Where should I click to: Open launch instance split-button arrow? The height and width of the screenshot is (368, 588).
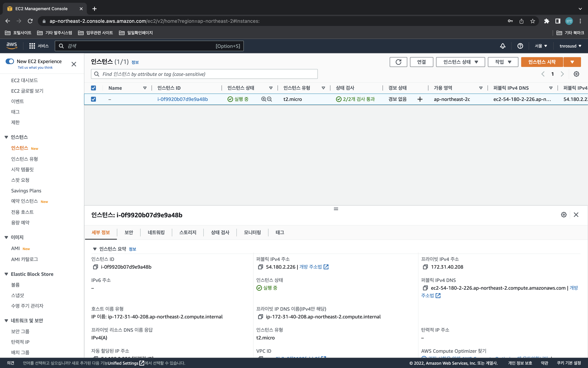pos(572,62)
